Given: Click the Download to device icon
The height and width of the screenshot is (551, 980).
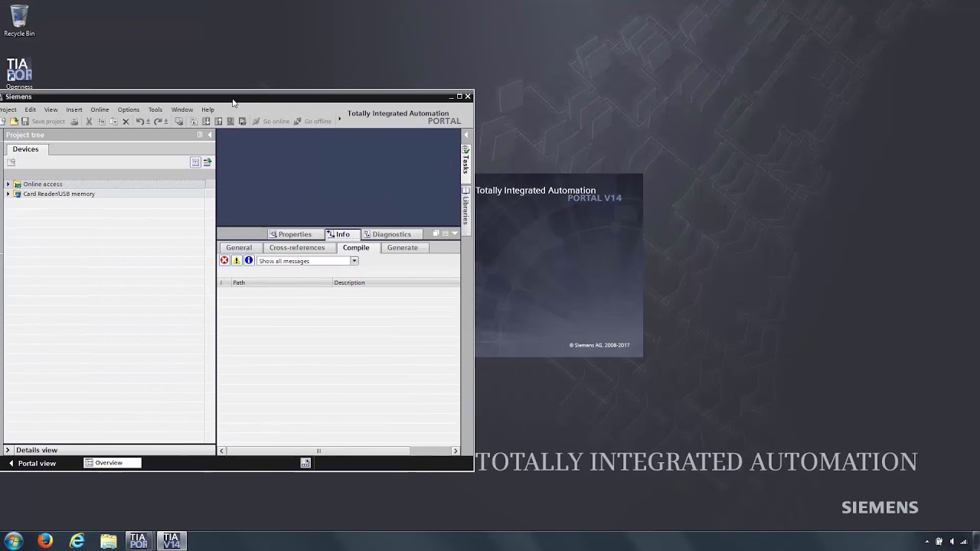Looking at the screenshot, I should 206,121.
